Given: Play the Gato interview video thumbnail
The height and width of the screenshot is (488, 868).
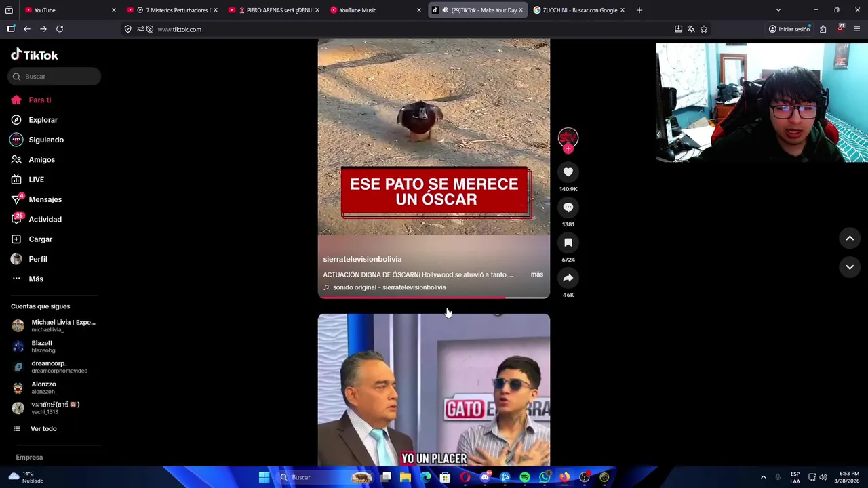Looking at the screenshot, I should coord(434,390).
